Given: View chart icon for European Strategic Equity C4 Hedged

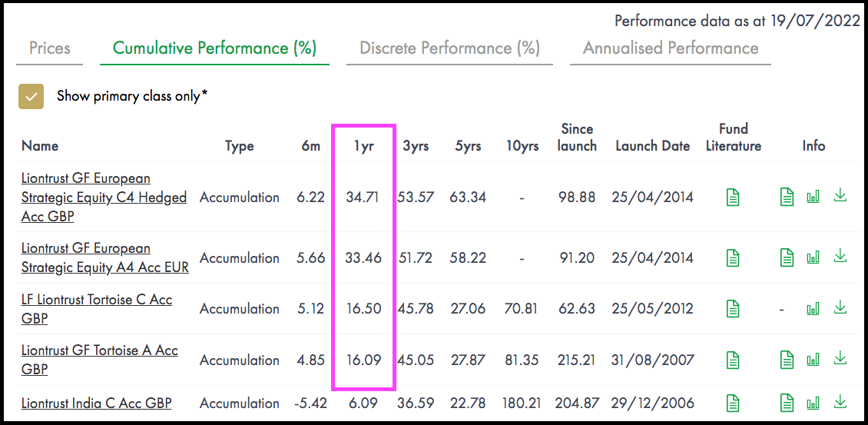Looking at the screenshot, I should [x=813, y=197].
